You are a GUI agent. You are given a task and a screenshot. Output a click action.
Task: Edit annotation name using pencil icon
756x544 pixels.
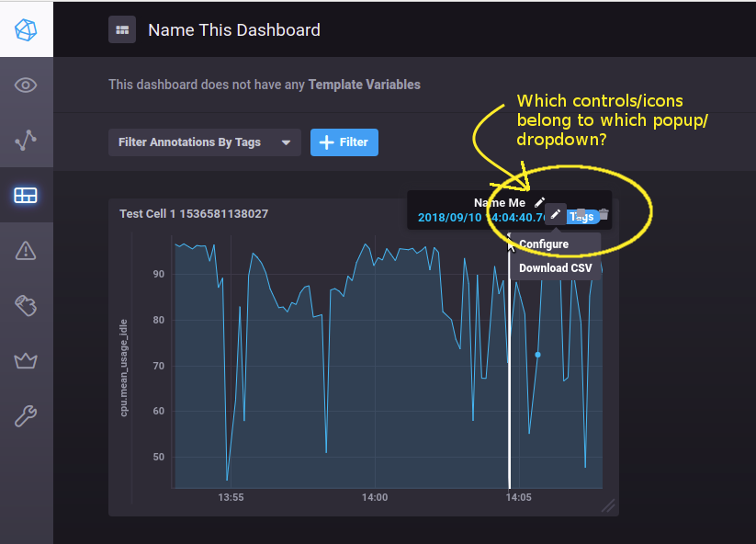pos(540,202)
